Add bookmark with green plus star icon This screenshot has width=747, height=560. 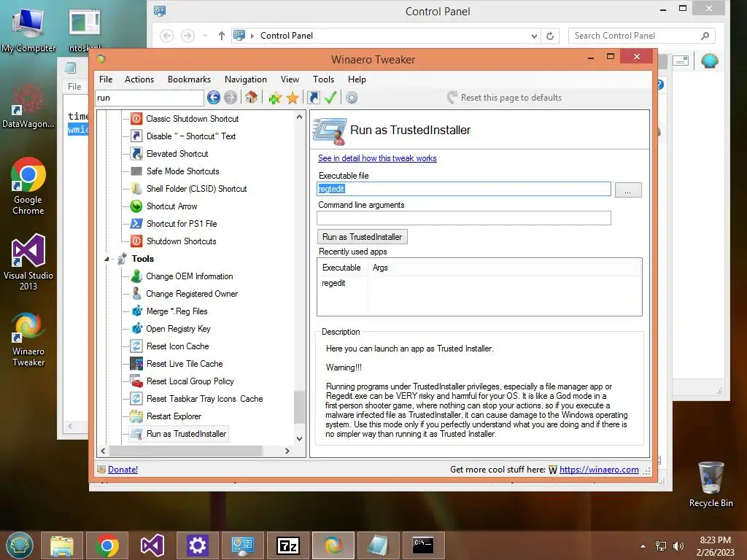275,98
